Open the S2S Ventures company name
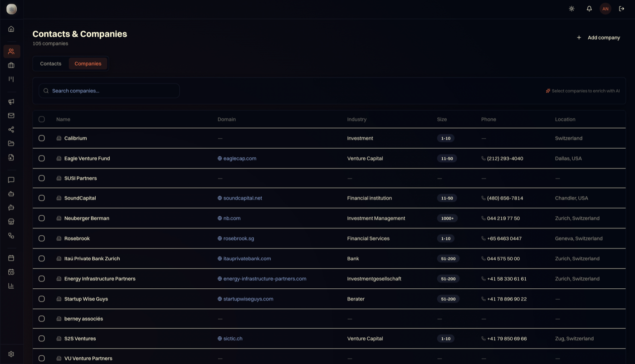This screenshot has height=364, width=635. pyautogui.click(x=80, y=339)
